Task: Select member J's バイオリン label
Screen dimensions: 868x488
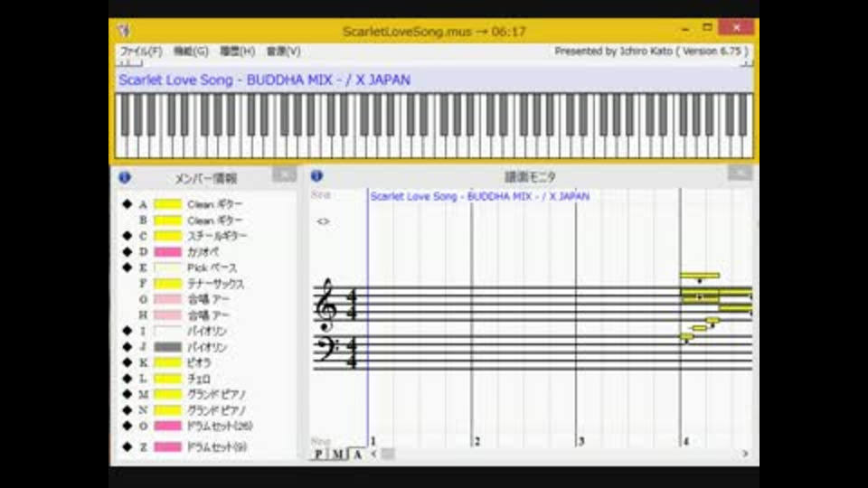Action: (x=207, y=347)
